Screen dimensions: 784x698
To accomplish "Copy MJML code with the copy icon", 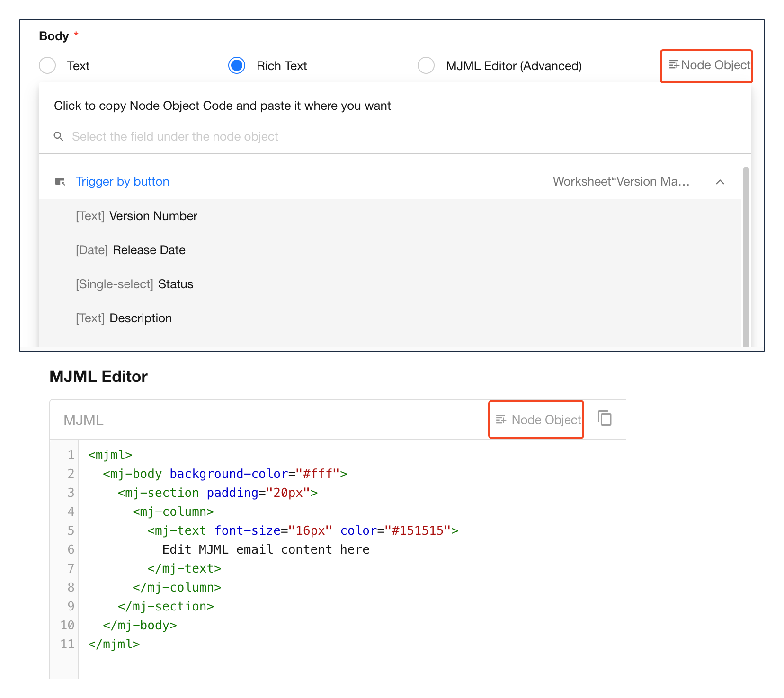I will tap(605, 418).
